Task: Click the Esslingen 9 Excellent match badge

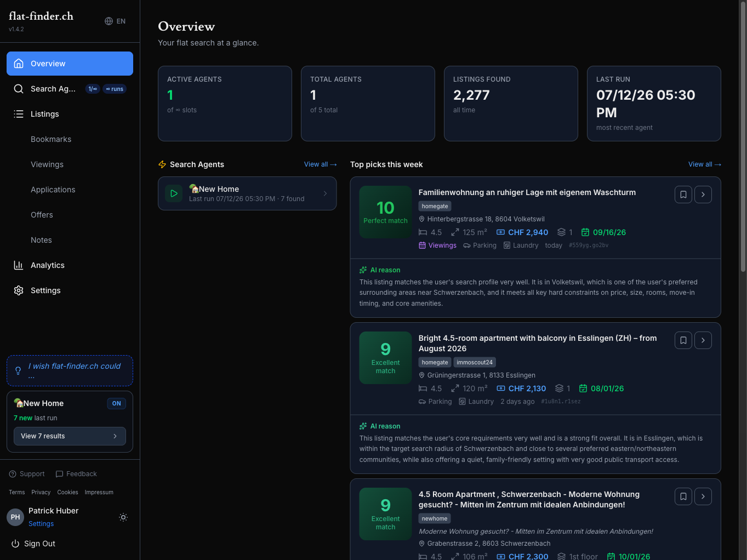Action: point(386,358)
